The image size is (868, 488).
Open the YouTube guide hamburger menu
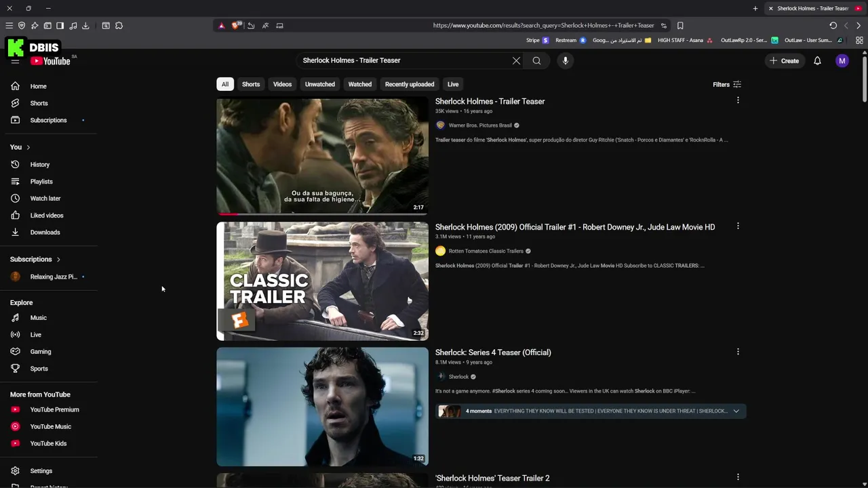[x=15, y=61]
